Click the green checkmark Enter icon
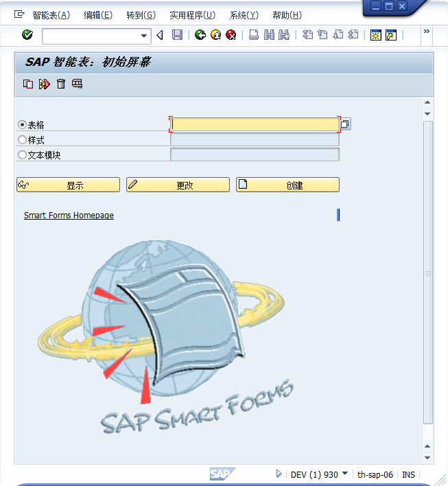Viewport: 448px width, 486px height. pos(27,35)
